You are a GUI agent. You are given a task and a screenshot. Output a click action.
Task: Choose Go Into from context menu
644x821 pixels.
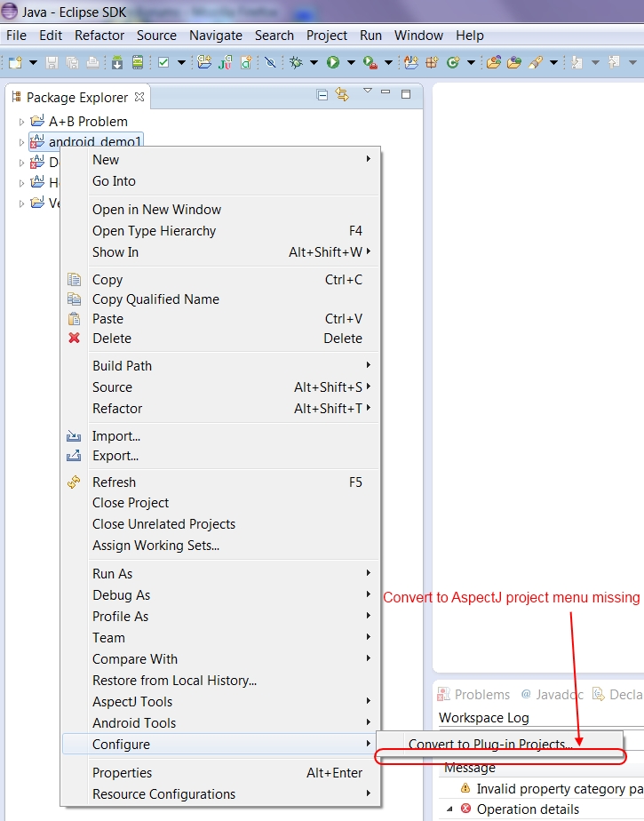point(220,181)
